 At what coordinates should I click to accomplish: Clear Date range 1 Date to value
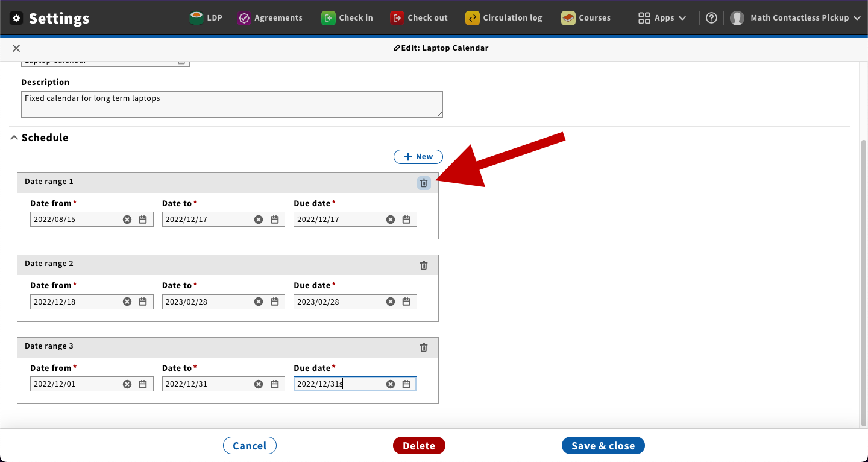coord(259,220)
